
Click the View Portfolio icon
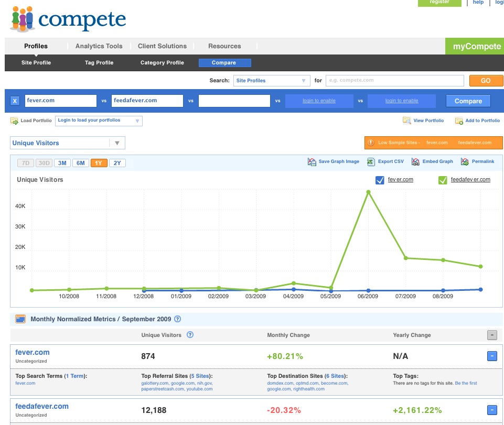tap(406, 121)
